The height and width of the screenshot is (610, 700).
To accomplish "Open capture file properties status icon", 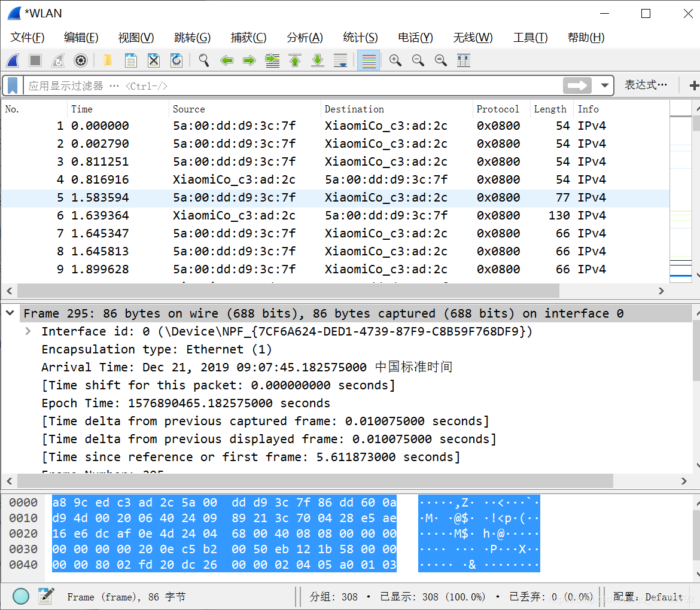I will (46, 596).
